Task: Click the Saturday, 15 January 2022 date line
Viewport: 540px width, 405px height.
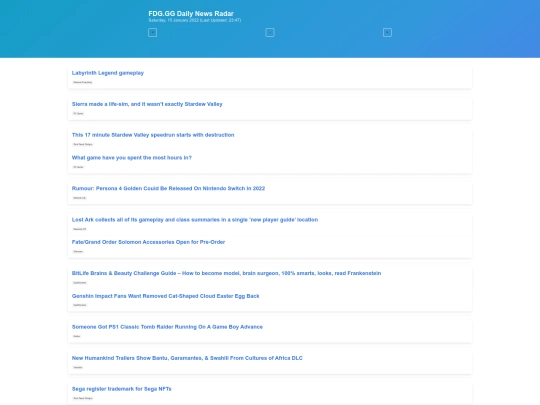Action: click(x=195, y=20)
